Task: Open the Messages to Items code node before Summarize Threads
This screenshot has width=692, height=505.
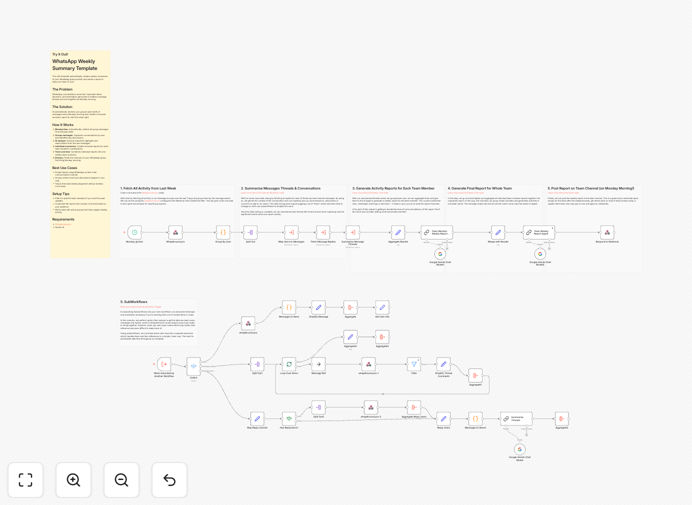Action: 475,418
